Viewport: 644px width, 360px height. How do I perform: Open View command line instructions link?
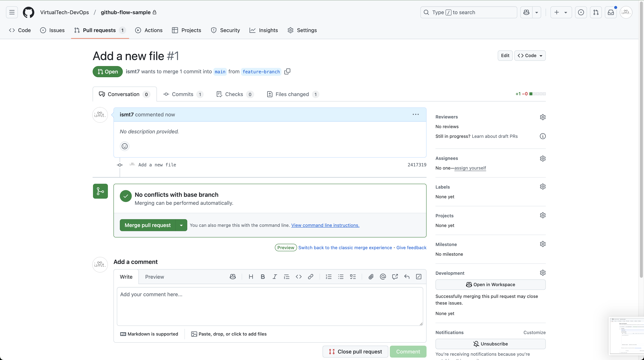[x=325, y=225]
